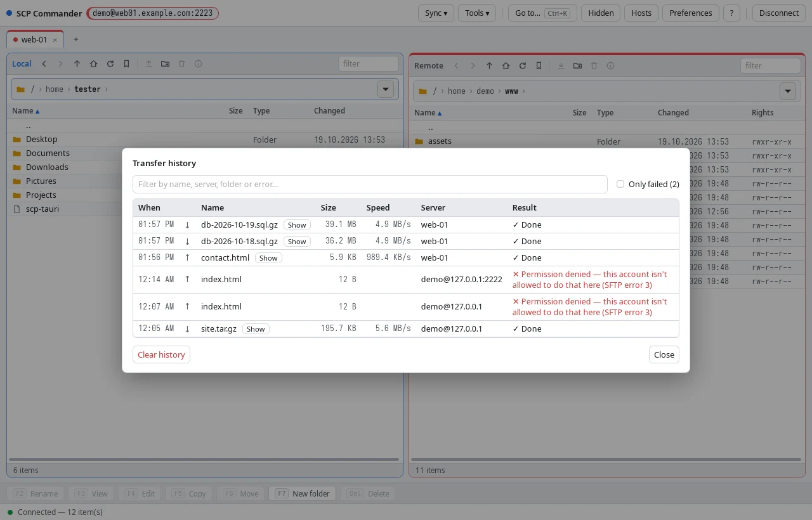
Task: Click the trash icon in Local toolbar
Action: click(181, 64)
